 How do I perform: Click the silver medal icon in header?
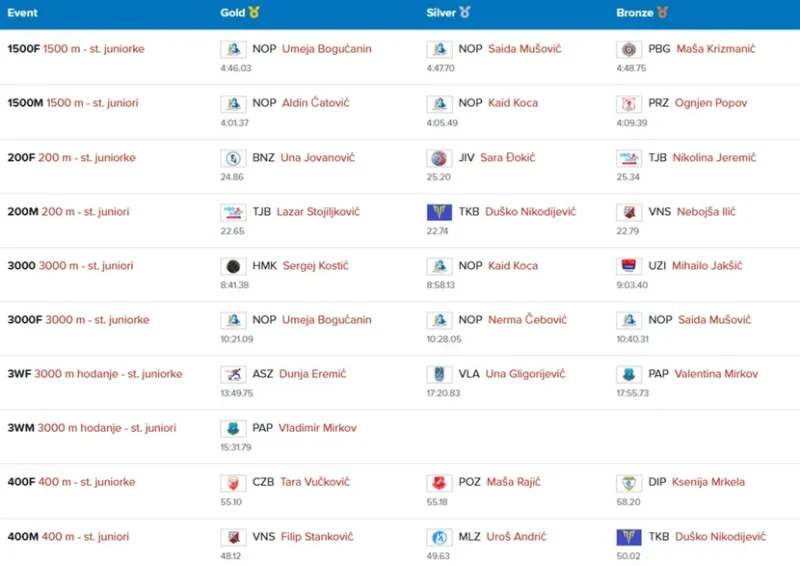(465, 13)
